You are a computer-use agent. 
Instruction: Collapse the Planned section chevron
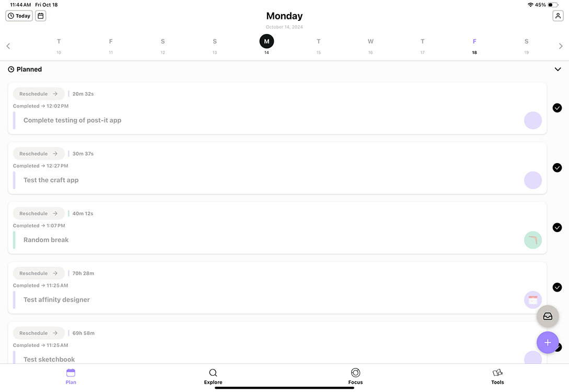point(557,68)
